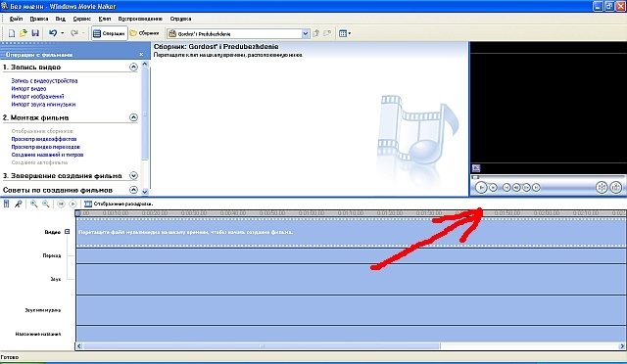Viewport: 627px width, 364px height.
Task: Switch to storyboard via Отображение раскадровки
Action: point(119,204)
